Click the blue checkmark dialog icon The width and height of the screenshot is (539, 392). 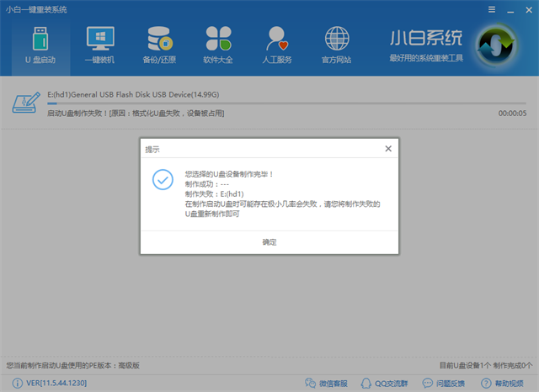(x=163, y=179)
